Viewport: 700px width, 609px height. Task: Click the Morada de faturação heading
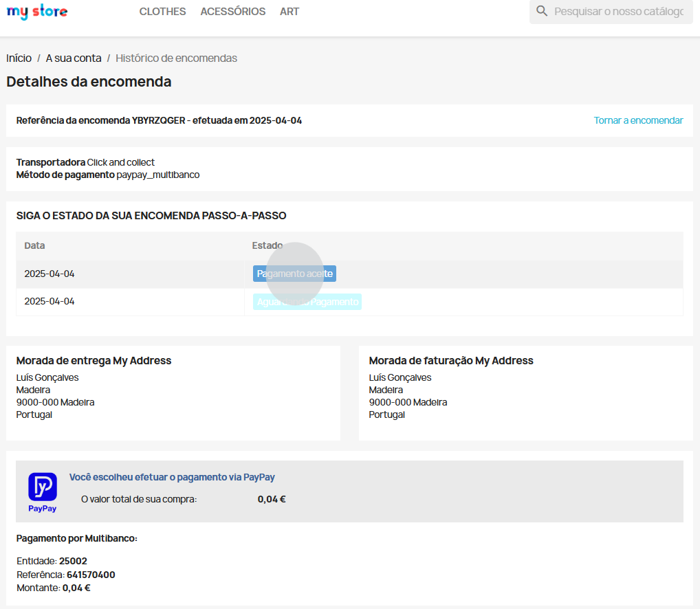tap(450, 361)
